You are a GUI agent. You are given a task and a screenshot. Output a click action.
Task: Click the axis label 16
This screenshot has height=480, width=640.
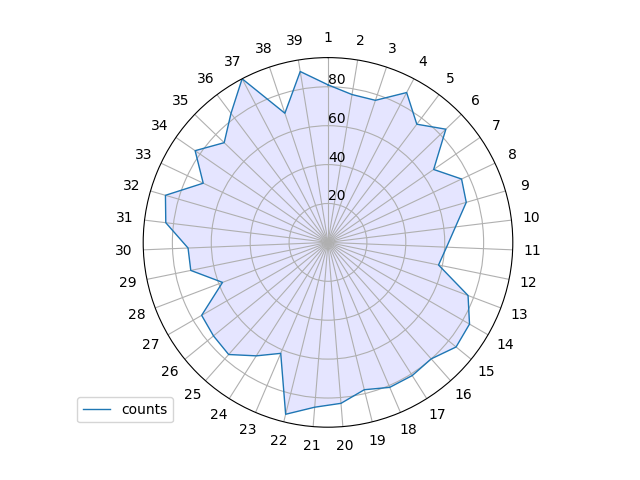pos(463,394)
